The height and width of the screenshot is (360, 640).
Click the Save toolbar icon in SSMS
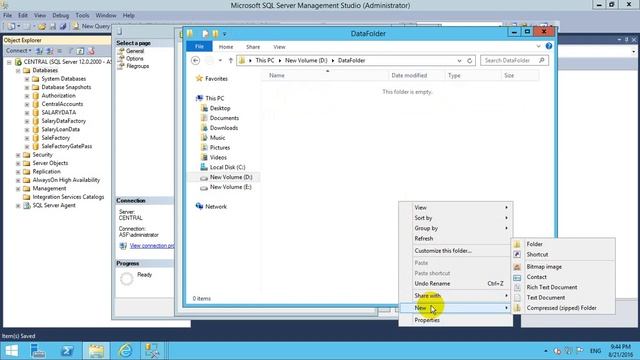pyautogui.click(x=53, y=26)
